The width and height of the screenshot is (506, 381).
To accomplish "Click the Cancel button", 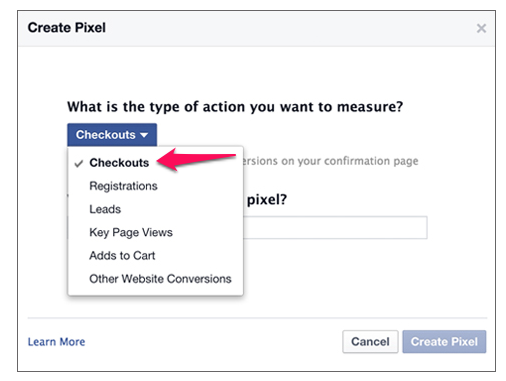I will pos(370,342).
